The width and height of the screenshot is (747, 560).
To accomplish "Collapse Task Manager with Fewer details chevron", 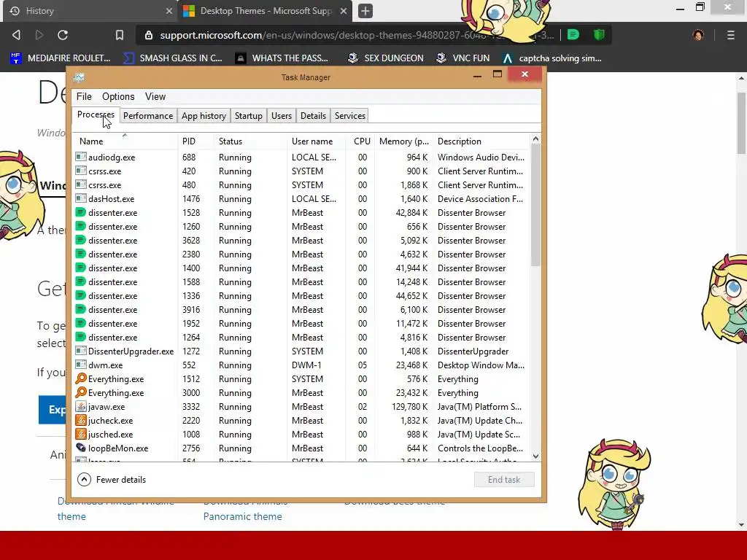I will click(x=84, y=479).
